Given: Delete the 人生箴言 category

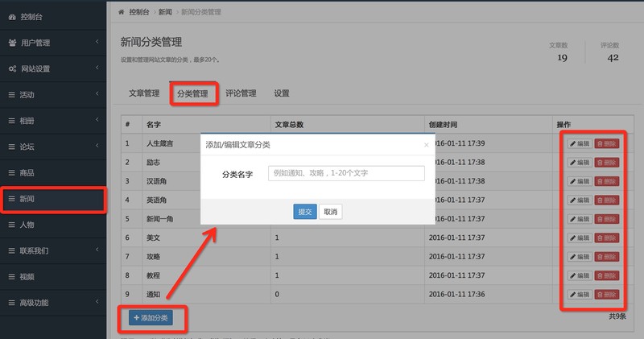Looking at the screenshot, I should (607, 143).
